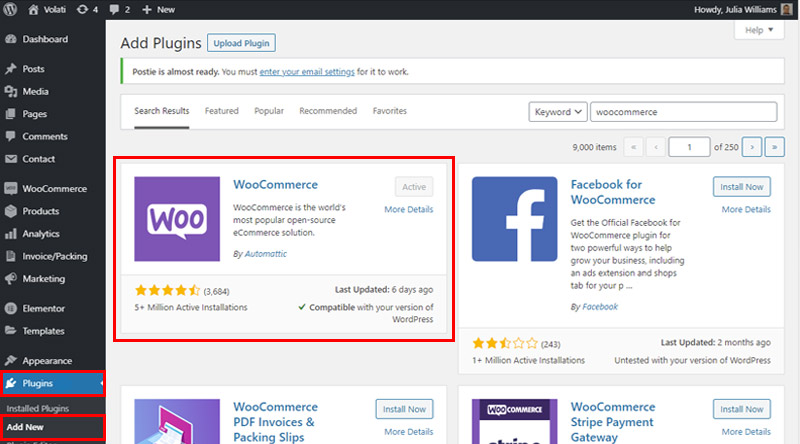This screenshot has height=444, width=800.
Task: Open WooCommerce Stripe Payment Gateway title
Action: pos(613,422)
